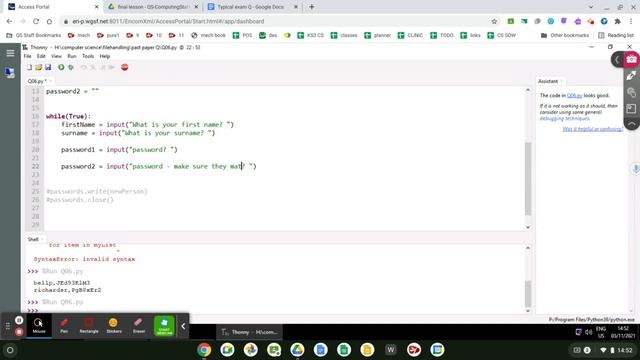Open the QS Staff Bookmarks folder
Screen dimensions: 640x360
tap(33, 36)
